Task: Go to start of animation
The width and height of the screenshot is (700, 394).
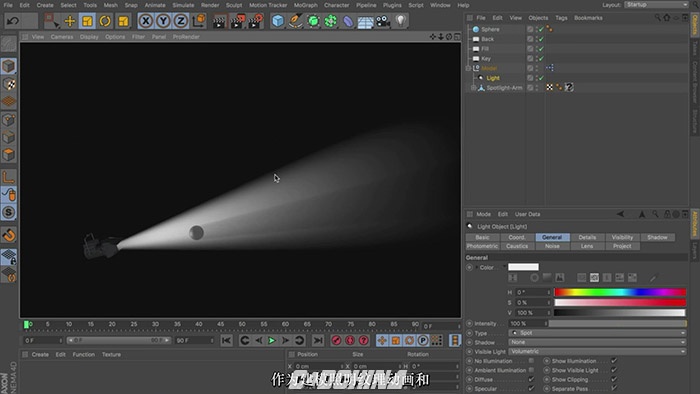Action: pyautogui.click(x=226, y=340)
